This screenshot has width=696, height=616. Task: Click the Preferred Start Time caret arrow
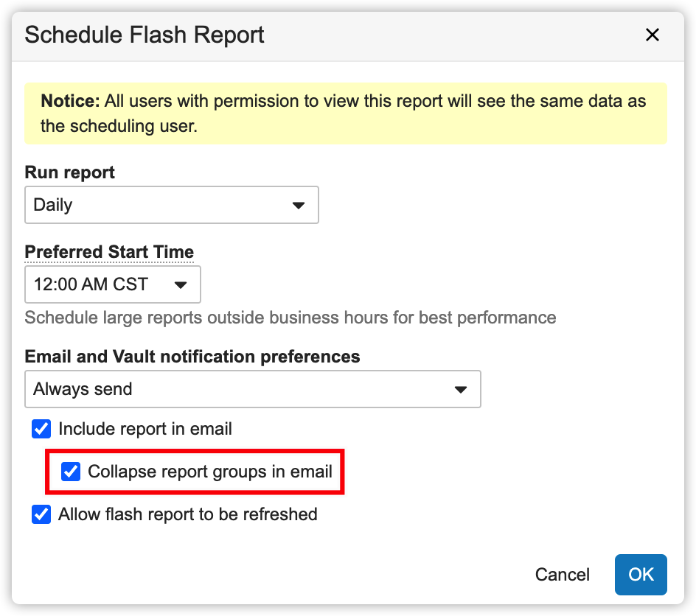coord(181,285)
